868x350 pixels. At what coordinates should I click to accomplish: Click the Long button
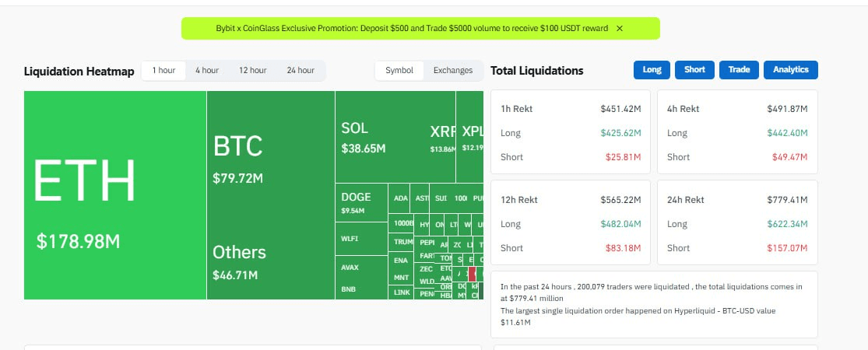pos(652,70)
